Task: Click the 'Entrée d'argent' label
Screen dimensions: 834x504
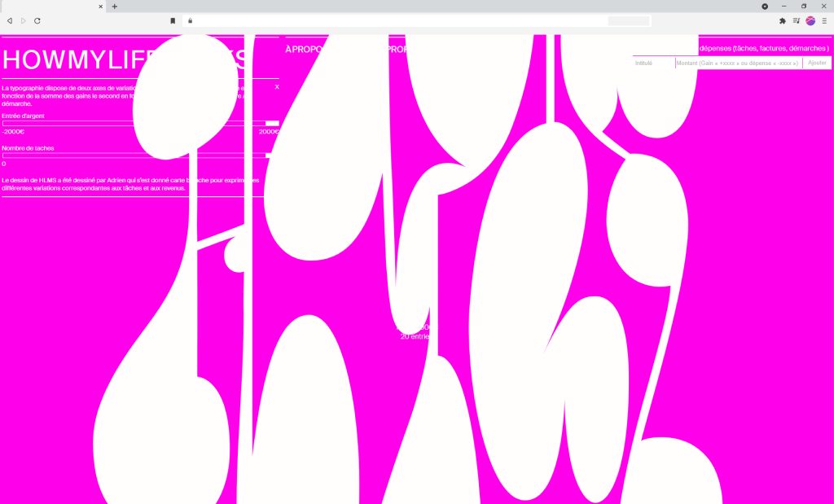Action: click(x=23, y=116)
